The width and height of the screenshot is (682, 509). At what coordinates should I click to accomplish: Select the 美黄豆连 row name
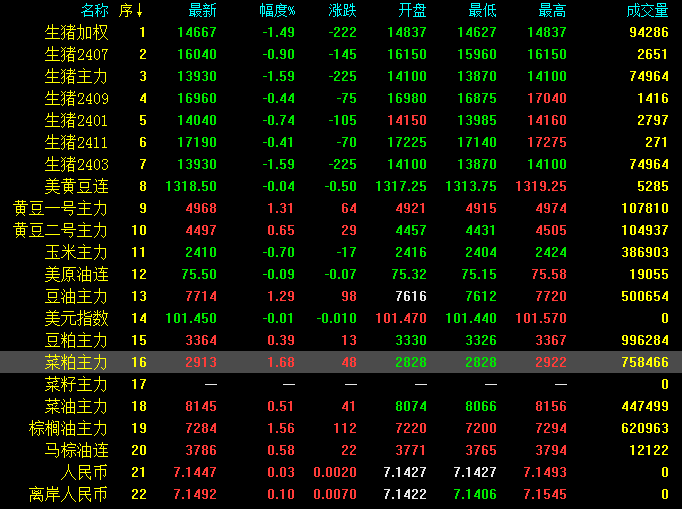click(77, 187)
